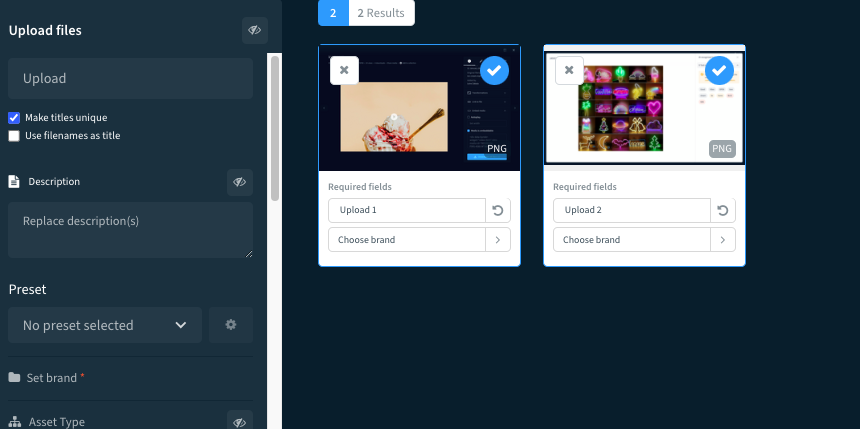
Task: Open the No preset selected dropdown
Action: click(x=105, y=325)
